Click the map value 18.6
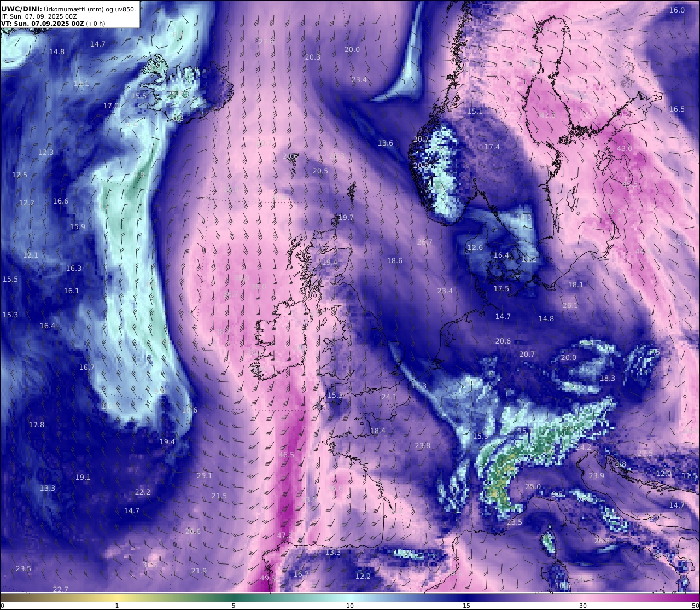 coord(395,260)
